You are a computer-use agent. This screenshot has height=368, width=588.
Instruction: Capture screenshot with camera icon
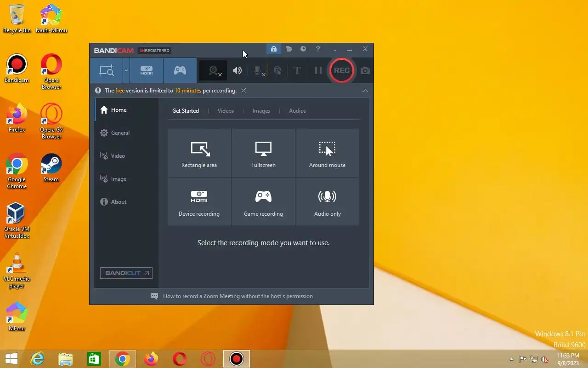click(365, 70)
